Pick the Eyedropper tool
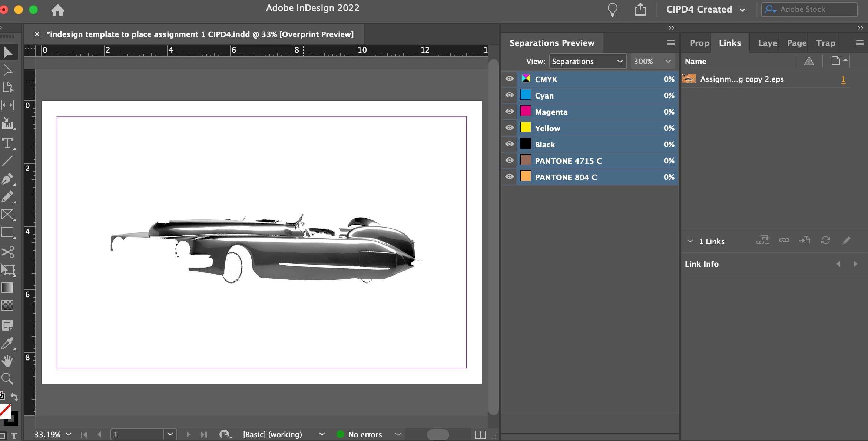Image resolution: width=868 pixels, height=441 pixels. (7, 343)
